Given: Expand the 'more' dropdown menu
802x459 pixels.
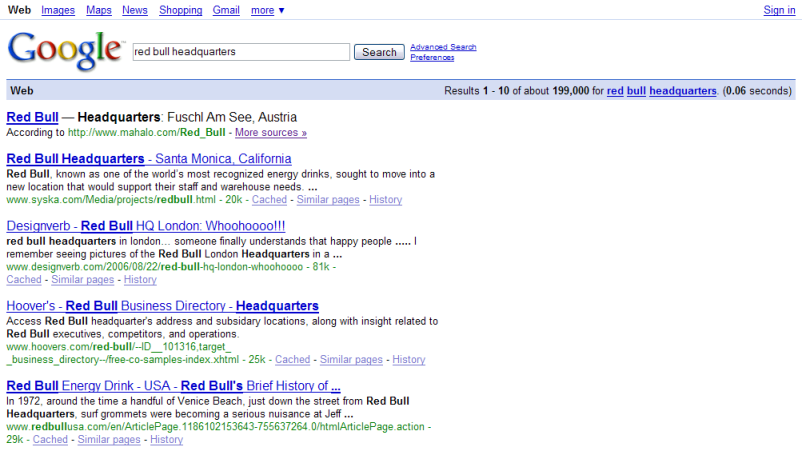Looking at the screenshot, I should tap(268, 10).
